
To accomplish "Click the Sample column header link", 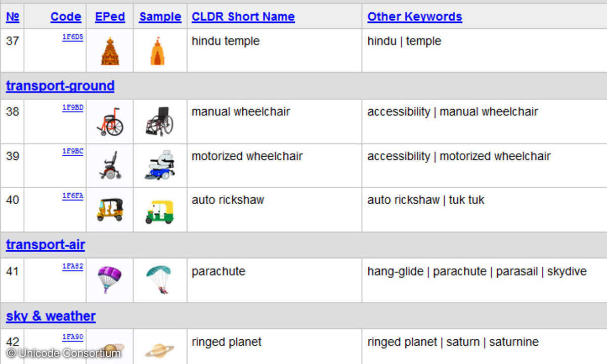I will [x=160, y=17].
